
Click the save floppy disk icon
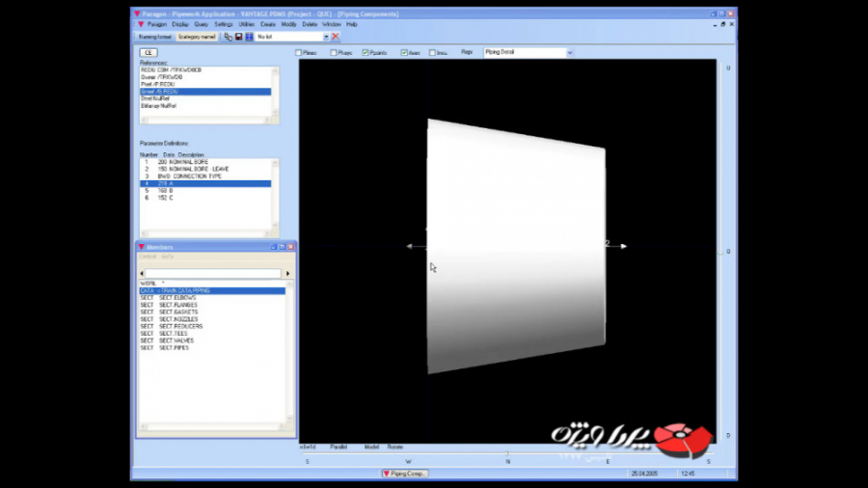238,37
